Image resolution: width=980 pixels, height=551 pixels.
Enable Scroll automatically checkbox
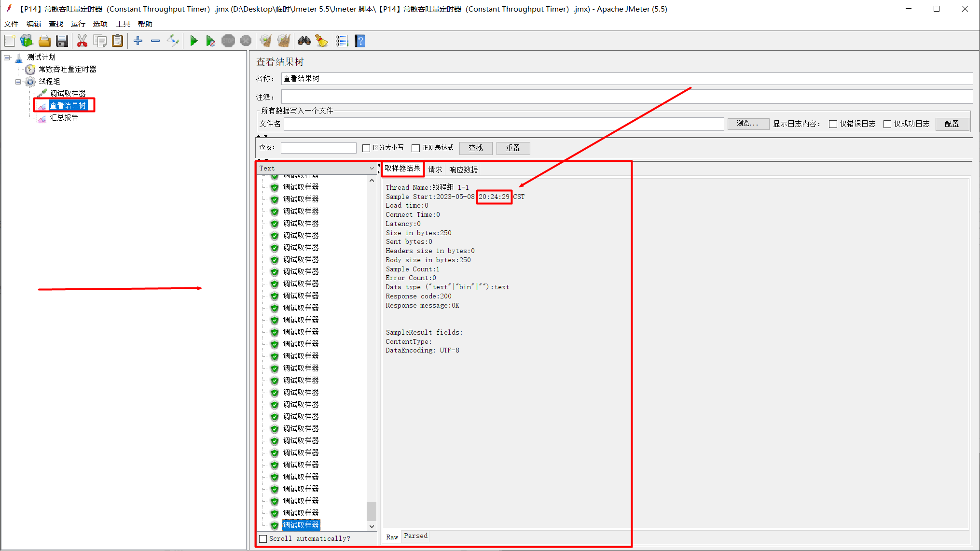[x=263, y=539]
